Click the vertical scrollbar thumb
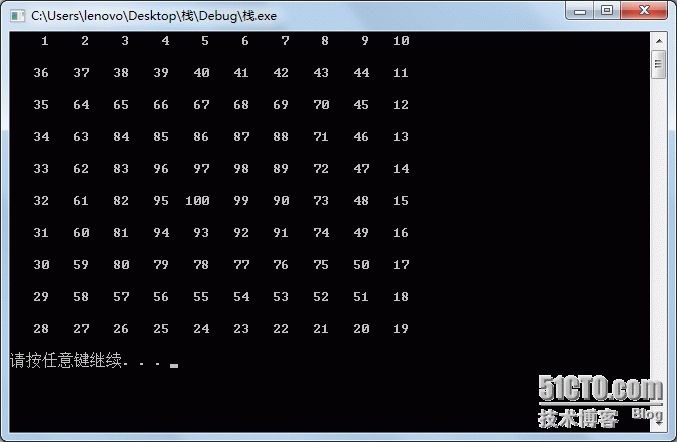The width and height of the screenshot is (677, 442). pos(659,64)
